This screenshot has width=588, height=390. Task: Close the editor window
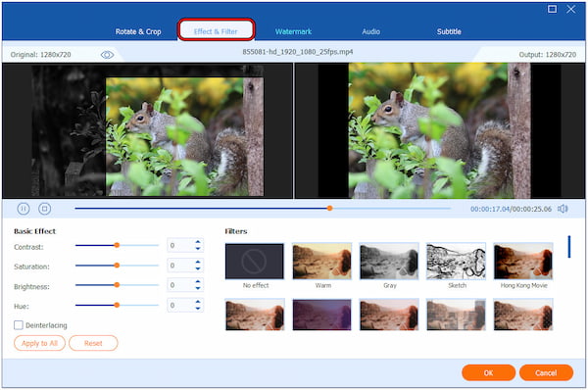click(570, 9)
